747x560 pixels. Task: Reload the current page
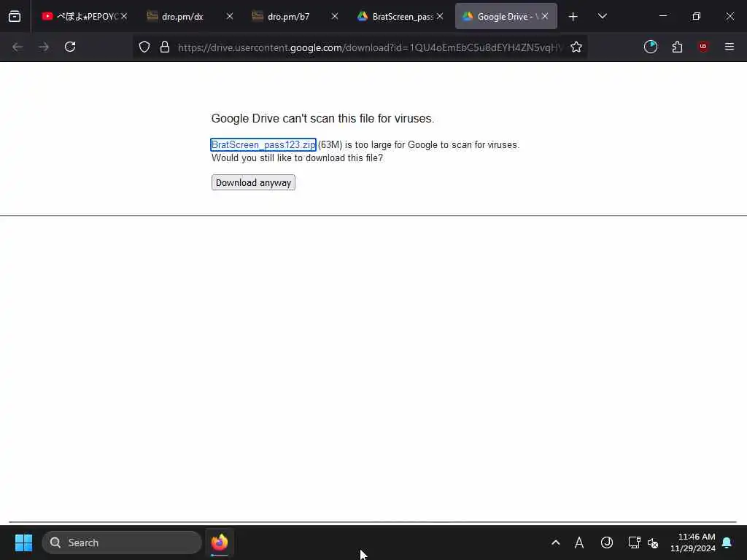tap(70, 47)
